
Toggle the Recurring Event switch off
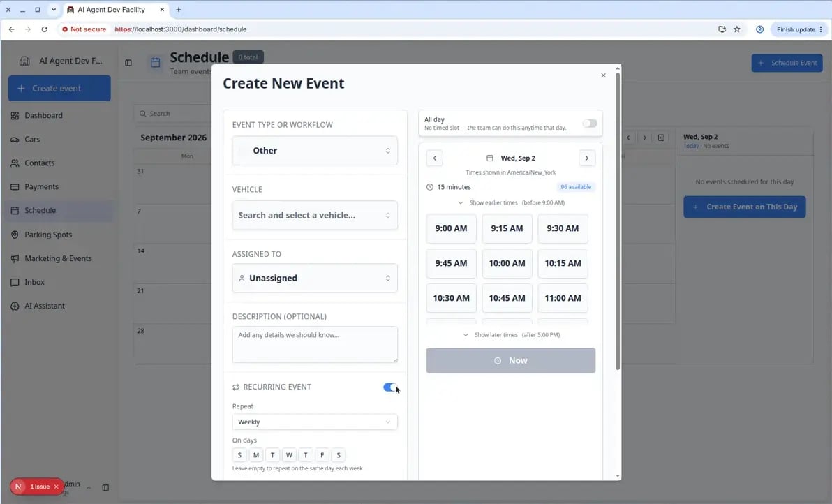tap(390, 387)
